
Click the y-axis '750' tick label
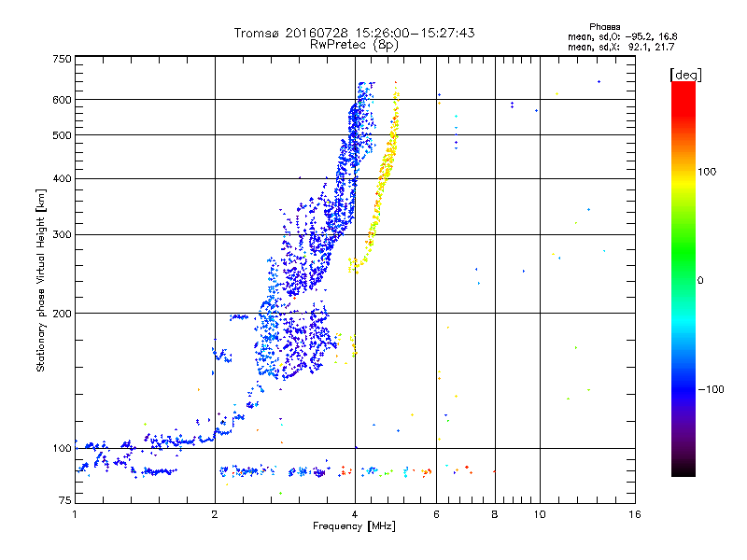click(62, 59)
